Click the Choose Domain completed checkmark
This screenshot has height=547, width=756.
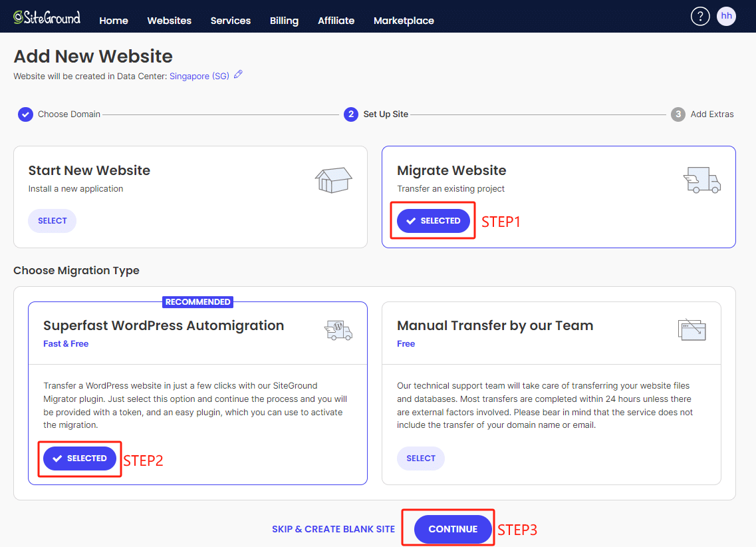coord(25,114)
